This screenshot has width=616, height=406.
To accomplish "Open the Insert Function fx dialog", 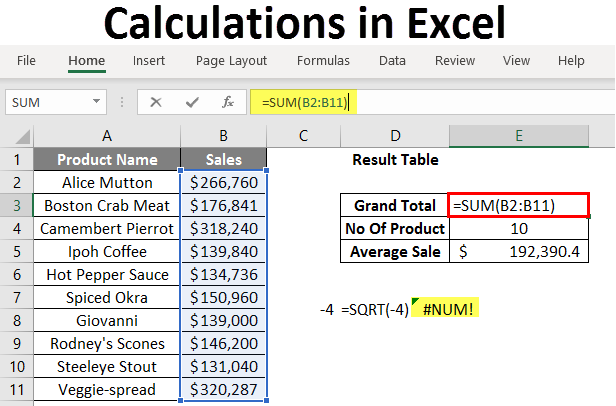I will (x=228, y=101).
